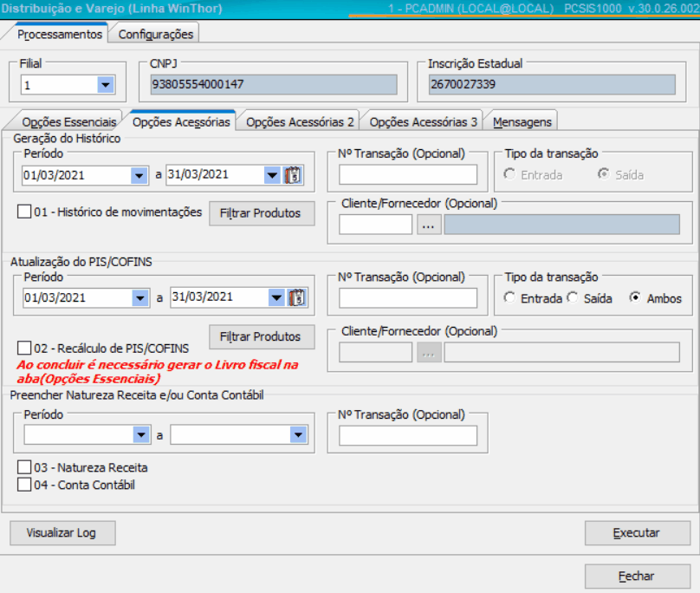Expand empty start date dropdown in Natureza Receita section

tap(141, 435)
